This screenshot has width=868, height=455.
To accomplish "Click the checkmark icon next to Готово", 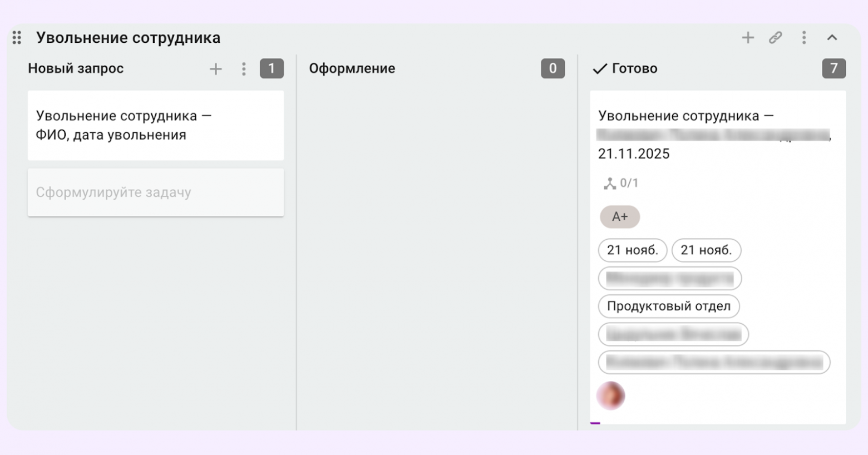I will pos(600,68).
